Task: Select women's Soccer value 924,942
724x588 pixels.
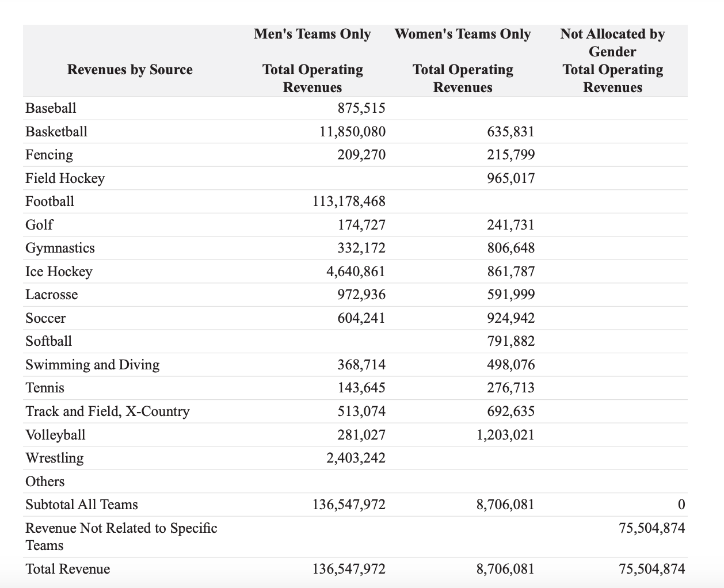Action: click(510, 318)
